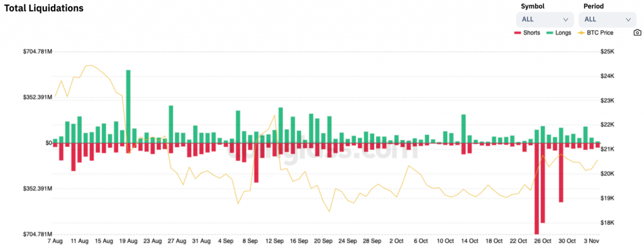The width and height of the screenshot is (644, 250).
Task: Click the bottom $704.781M left axis label
Action: (x=37, y=234)
